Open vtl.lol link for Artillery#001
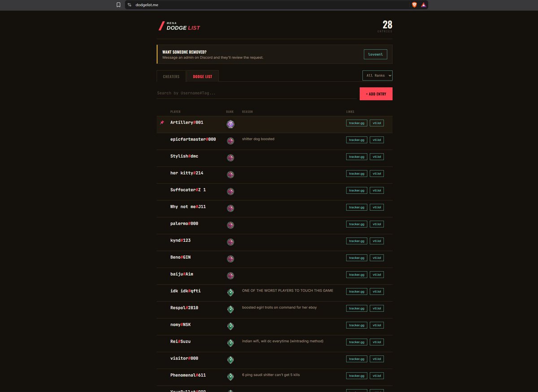This screenshot has height=392, width=538. tap(377, 123)
